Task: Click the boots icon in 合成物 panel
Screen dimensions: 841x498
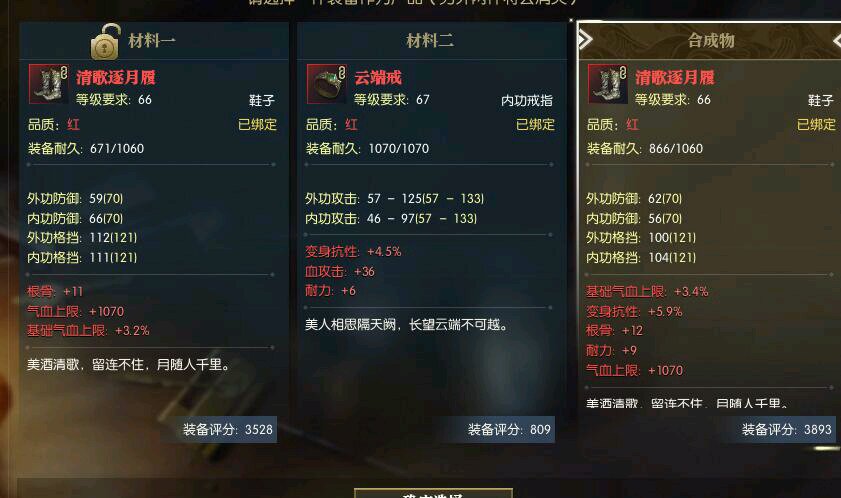Action: click(607, 84)
